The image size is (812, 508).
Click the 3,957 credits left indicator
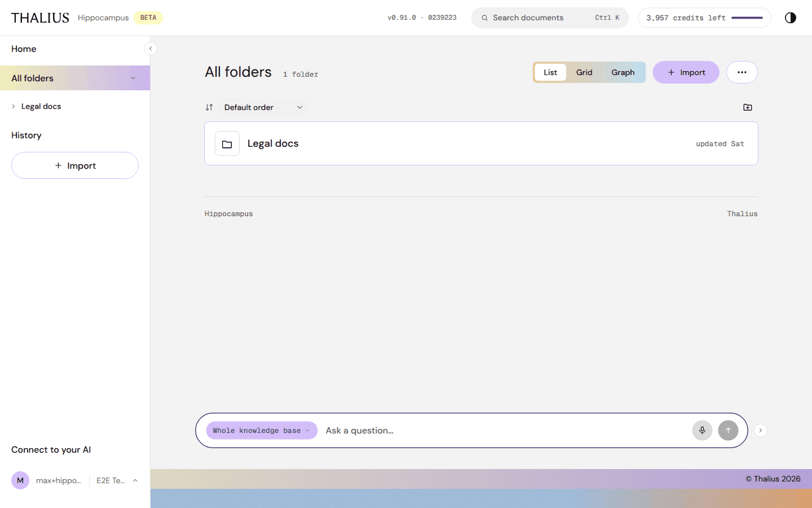tap(704, 17)
